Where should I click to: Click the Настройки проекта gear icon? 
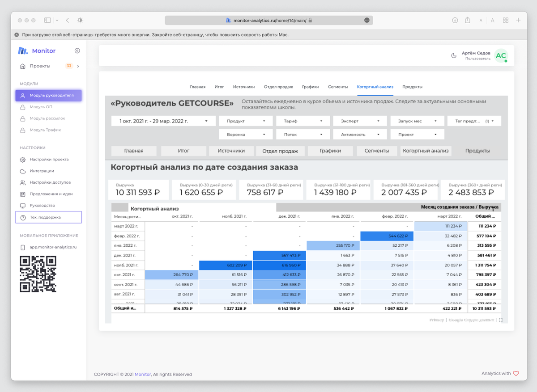(x=23, y=160)
